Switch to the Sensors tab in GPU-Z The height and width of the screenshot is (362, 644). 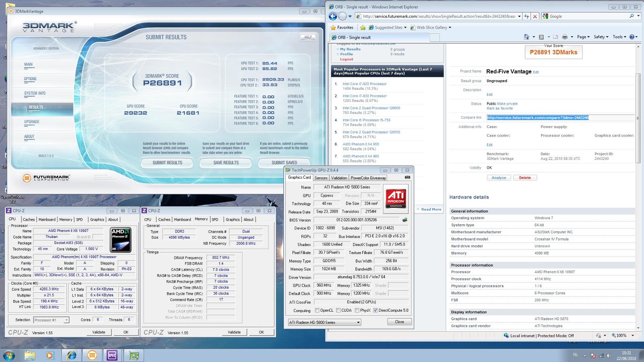(x=321, y=178)
